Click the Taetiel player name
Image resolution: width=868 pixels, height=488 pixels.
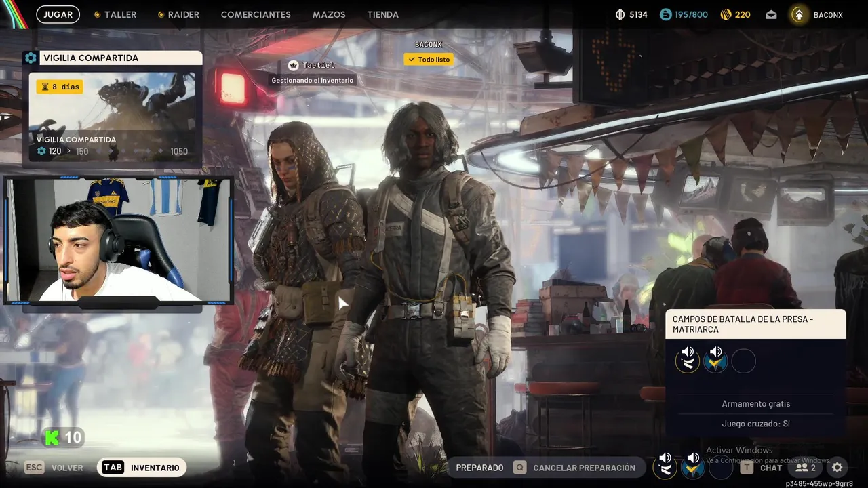[318, 65]
